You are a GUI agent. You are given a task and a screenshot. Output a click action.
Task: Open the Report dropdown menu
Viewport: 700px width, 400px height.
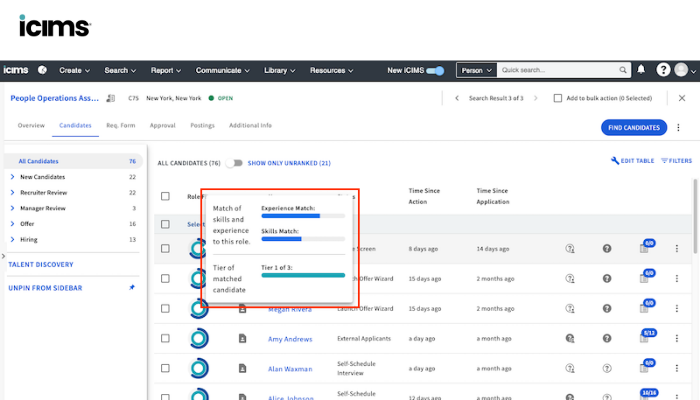click(x=166, y=71)
